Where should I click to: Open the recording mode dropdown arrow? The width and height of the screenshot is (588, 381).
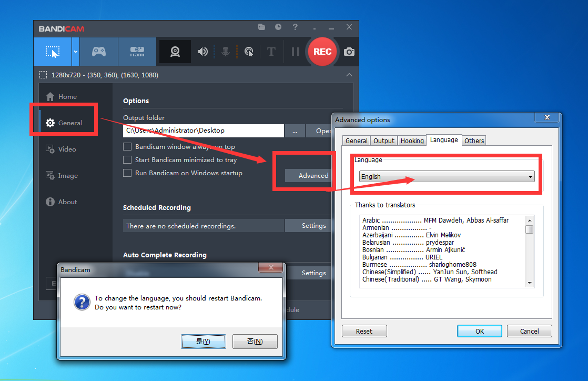(x=76, y=52)
